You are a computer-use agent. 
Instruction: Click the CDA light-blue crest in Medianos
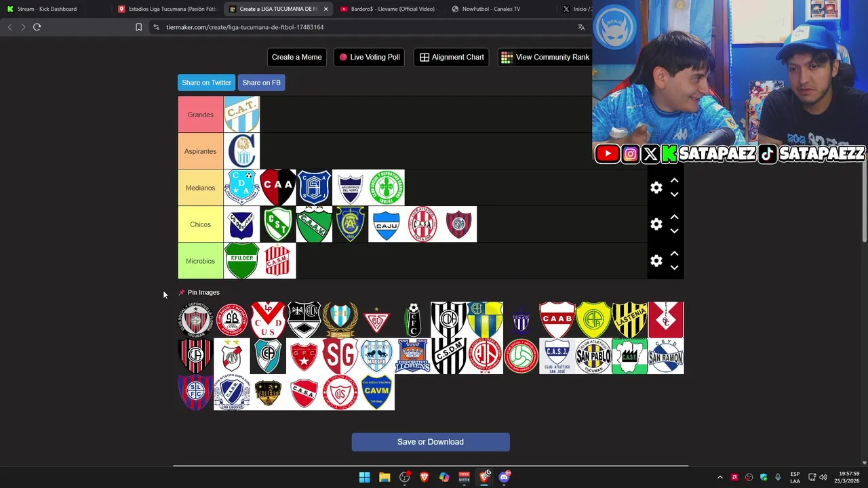[x=241, y=188]
